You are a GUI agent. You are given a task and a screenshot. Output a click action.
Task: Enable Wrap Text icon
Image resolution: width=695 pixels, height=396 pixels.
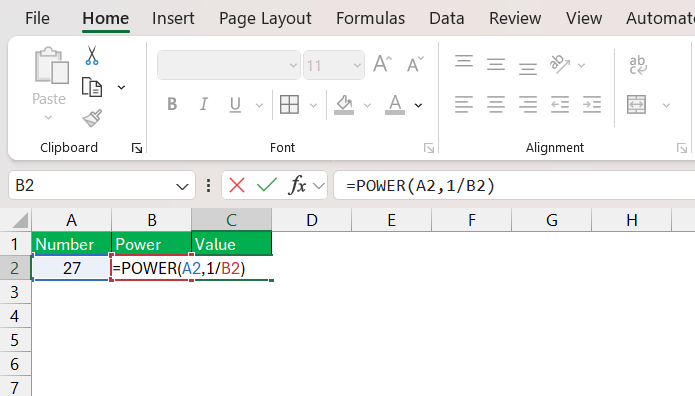pos(638,65)
